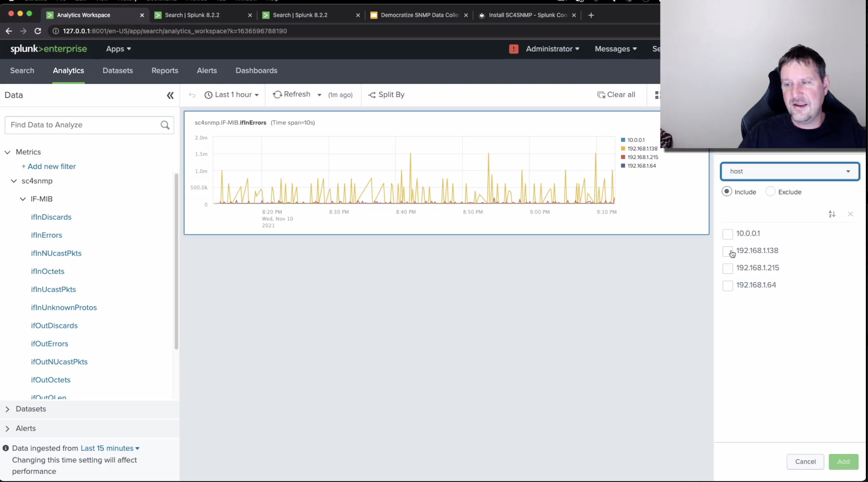Click the sort icon in the host filter panel

click(832, 215)
